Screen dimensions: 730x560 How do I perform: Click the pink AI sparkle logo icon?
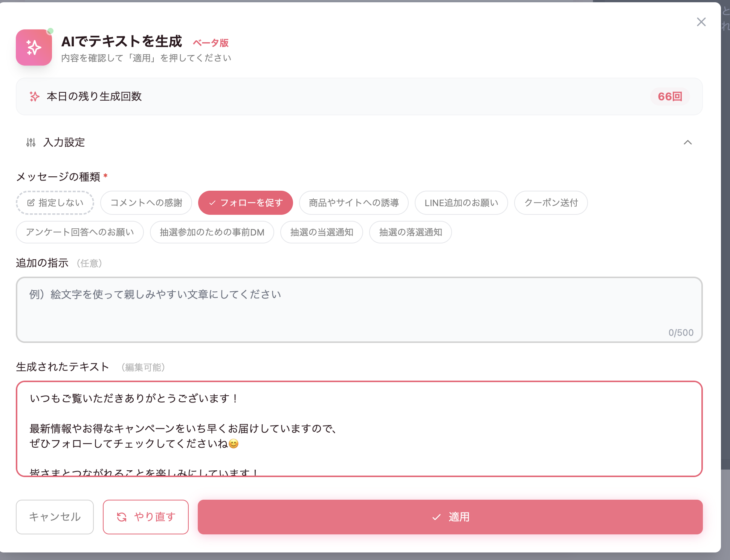(x=34, y=47)
